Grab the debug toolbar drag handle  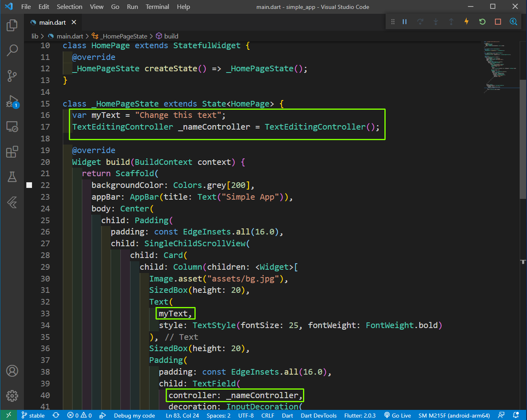coord(393,22)
